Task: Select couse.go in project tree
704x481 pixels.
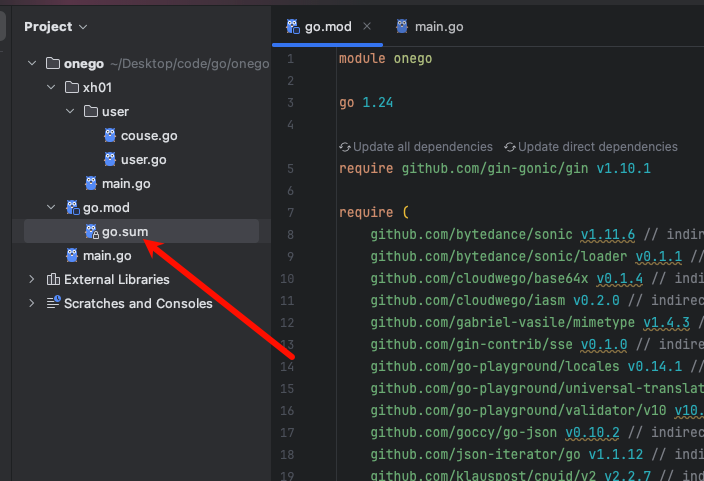Action: coord(149,136)
